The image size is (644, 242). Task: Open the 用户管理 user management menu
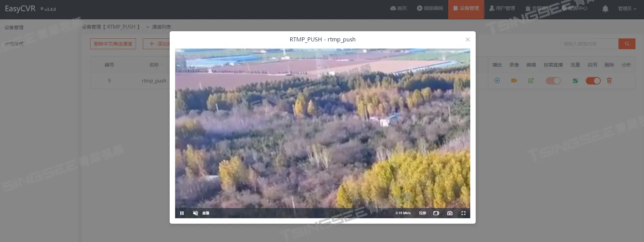pos(502,8)
